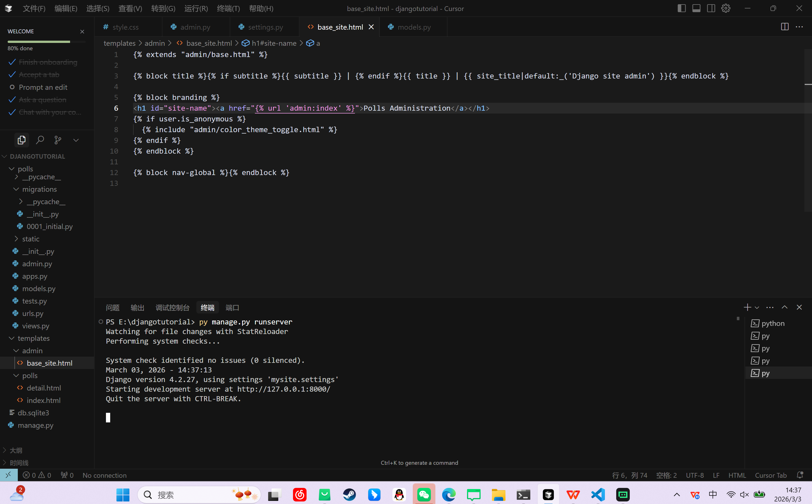The width and height of the screenshot is (812, 504).
Task: Open Cursor settings gear icon
Action: point(726,8)
